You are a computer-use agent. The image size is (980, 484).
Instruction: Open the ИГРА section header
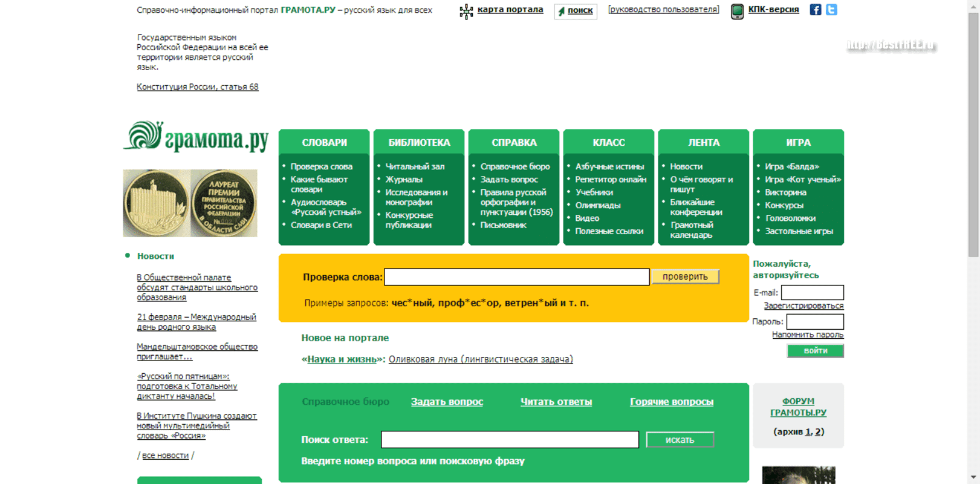799,143
